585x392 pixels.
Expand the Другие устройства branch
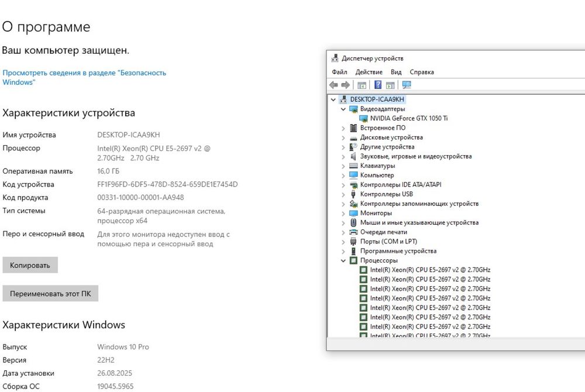[343, 147]
